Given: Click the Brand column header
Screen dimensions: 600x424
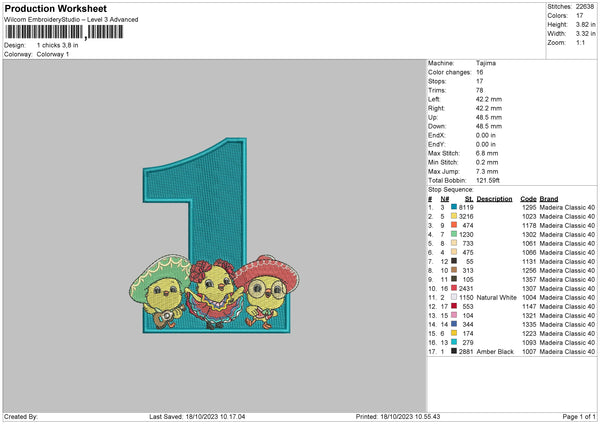Looking at the screenshot, I should [x=549, y=198].
